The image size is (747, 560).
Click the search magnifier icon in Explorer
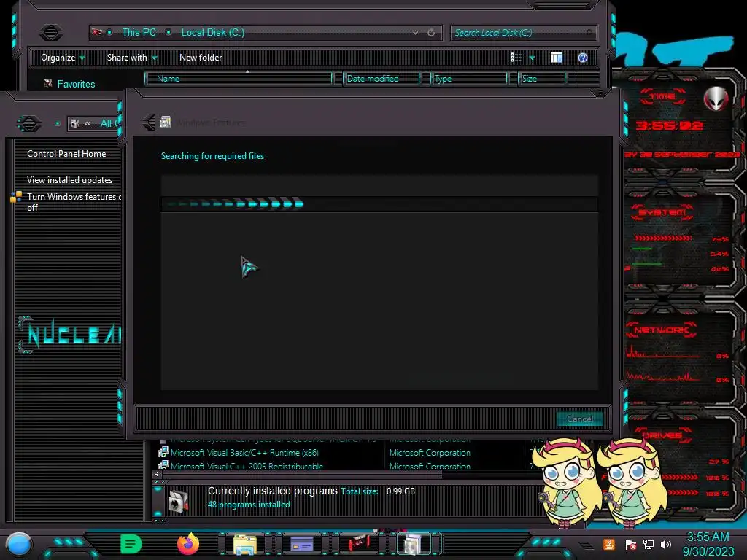point(589,32)
